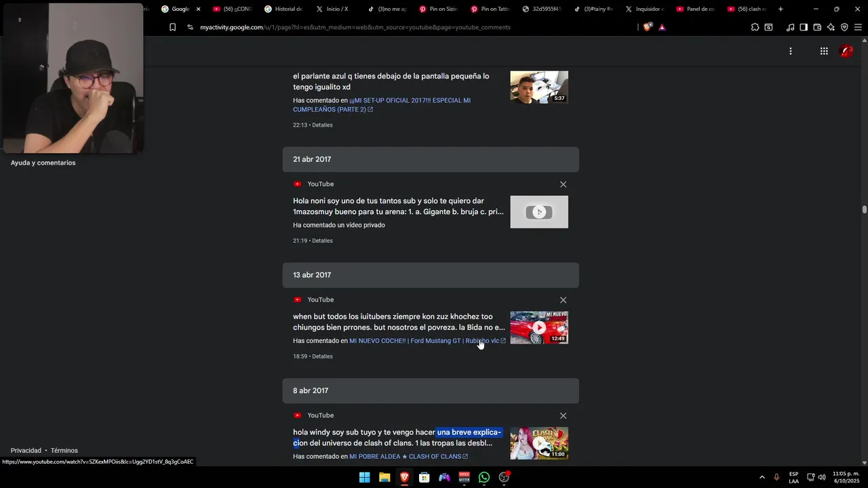Click the ESP LAA language indicator
The height and width of the screenshot is (488, 868).
pyautogui.click(x=793, y=477)
